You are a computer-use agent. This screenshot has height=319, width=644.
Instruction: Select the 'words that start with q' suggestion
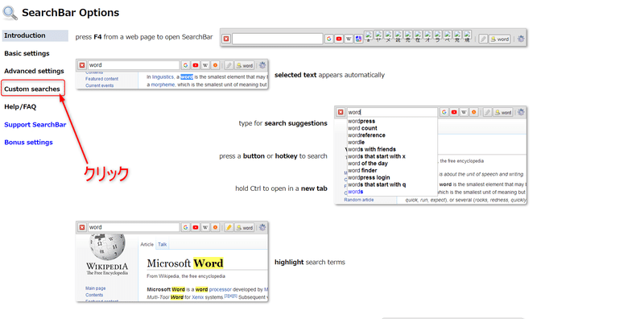[377, 184]
